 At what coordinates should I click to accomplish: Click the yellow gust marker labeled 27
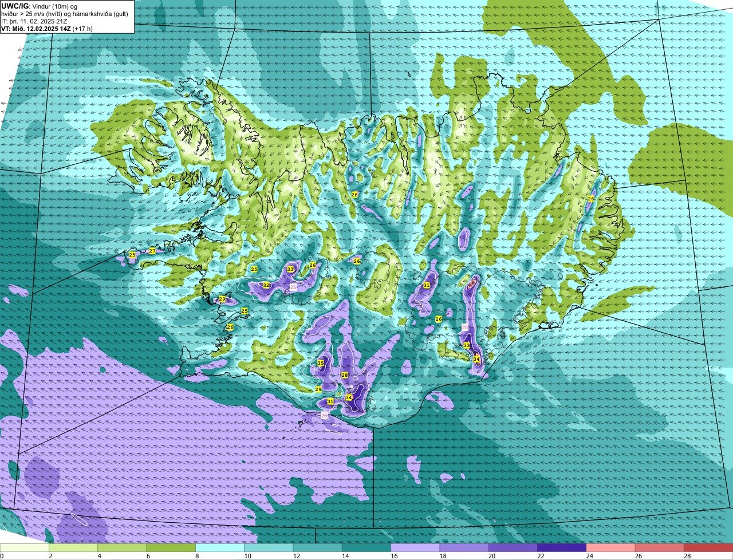[152, 251]
